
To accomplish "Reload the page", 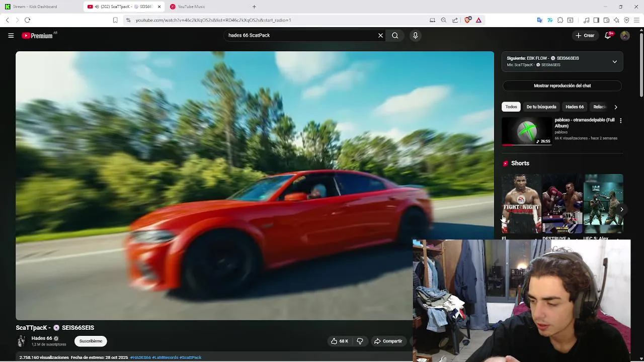I will [x=27, y=20].
